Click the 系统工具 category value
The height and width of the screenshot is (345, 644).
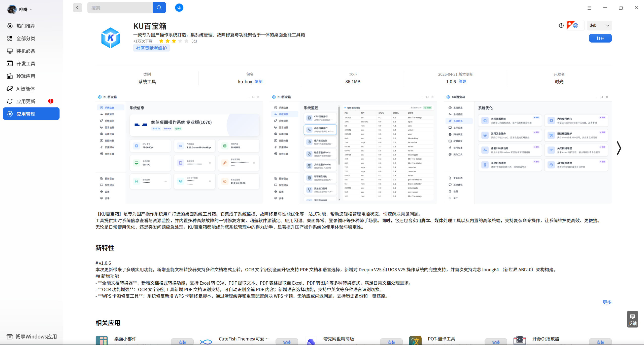click(x=147, y=82)
